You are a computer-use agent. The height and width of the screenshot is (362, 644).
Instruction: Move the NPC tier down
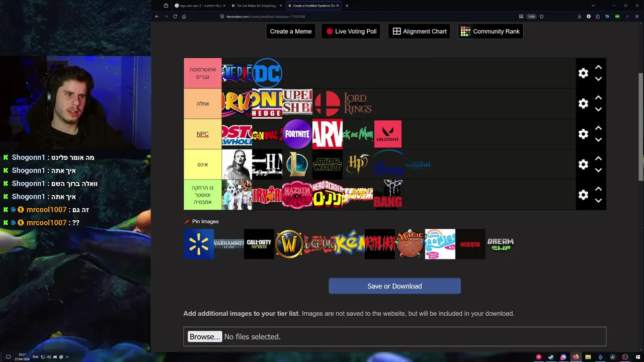coord(598,140)
